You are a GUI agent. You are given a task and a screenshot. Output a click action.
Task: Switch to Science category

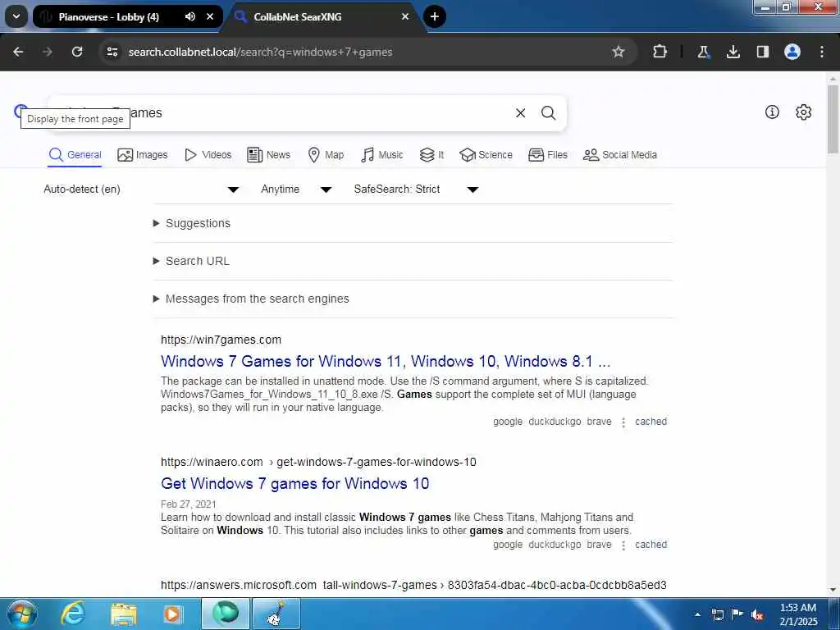(486, 155)
